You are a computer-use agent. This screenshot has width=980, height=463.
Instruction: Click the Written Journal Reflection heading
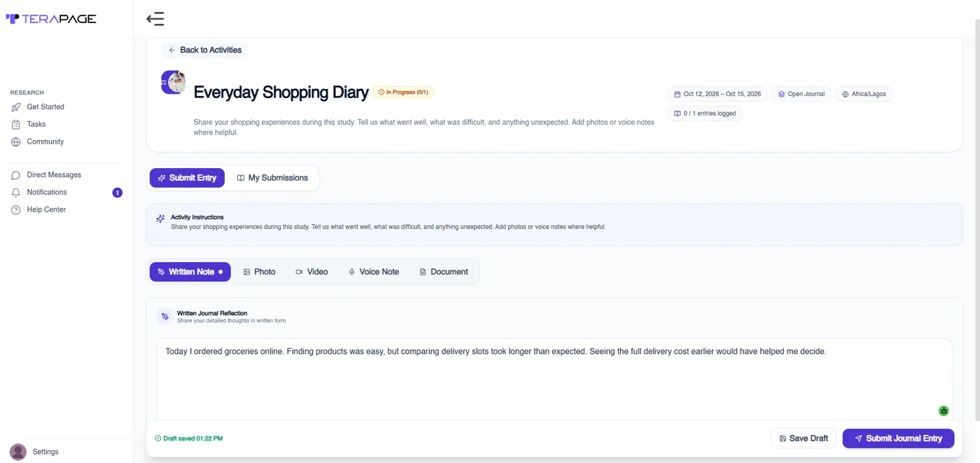tap(212, 313)
